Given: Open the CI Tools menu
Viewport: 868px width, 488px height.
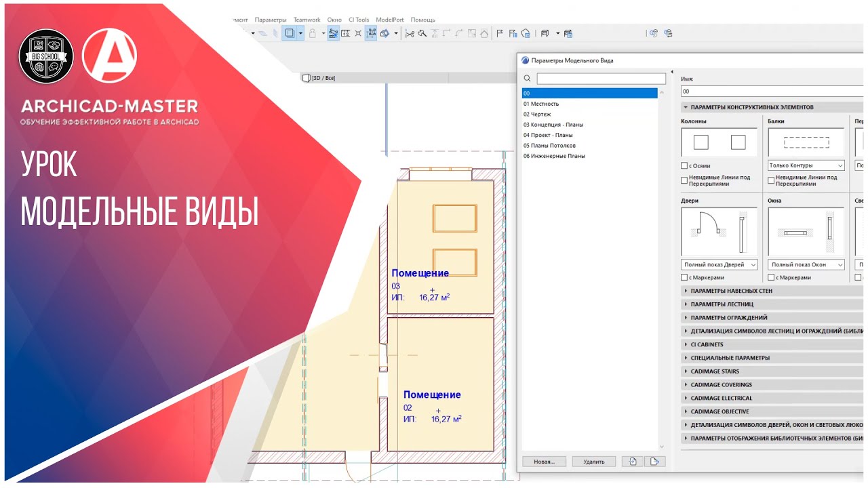Looking at the screenshot, I should click(x=359, y=20).
